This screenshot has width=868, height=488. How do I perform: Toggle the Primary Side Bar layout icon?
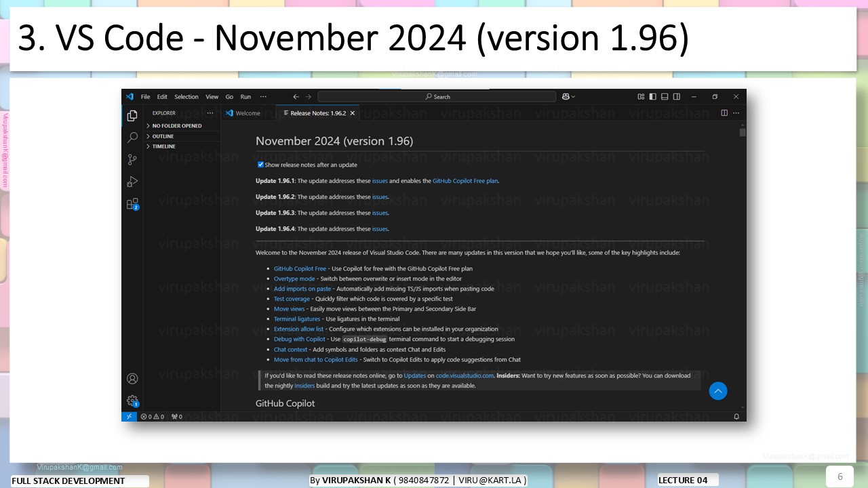[x=652, y=97]
